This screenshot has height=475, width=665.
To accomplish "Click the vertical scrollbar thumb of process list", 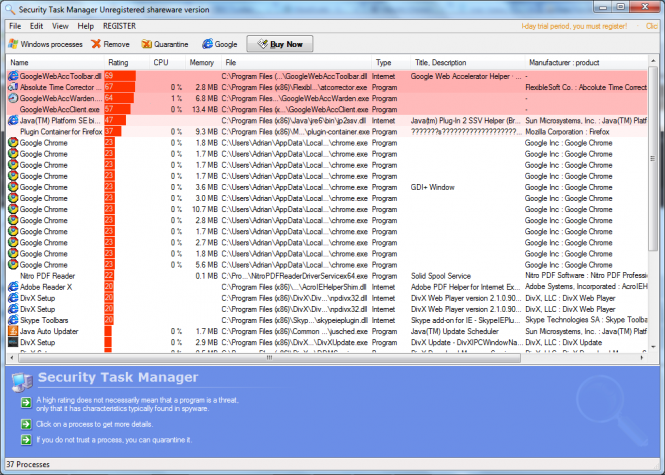I will pos(653,159).
